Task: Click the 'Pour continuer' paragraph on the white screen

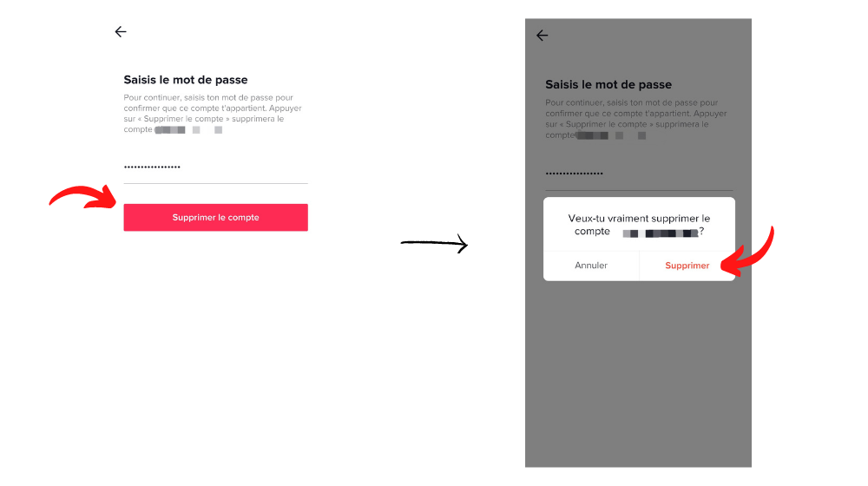Action: pos(213,114)
